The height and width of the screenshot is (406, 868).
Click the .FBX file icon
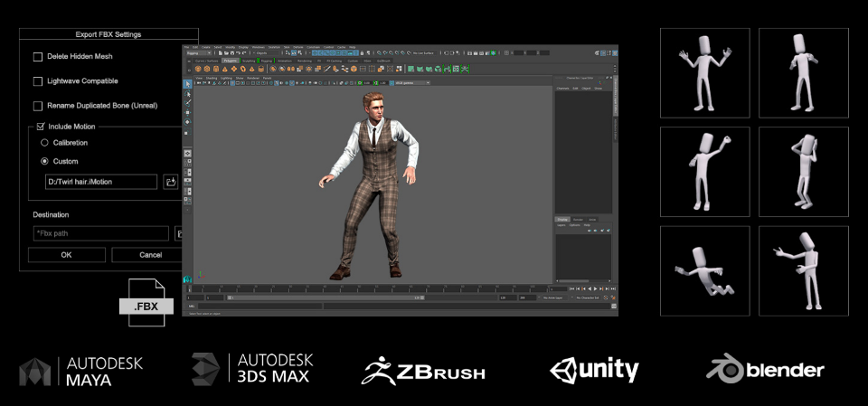pyautogui.click(x=146, y=302)
